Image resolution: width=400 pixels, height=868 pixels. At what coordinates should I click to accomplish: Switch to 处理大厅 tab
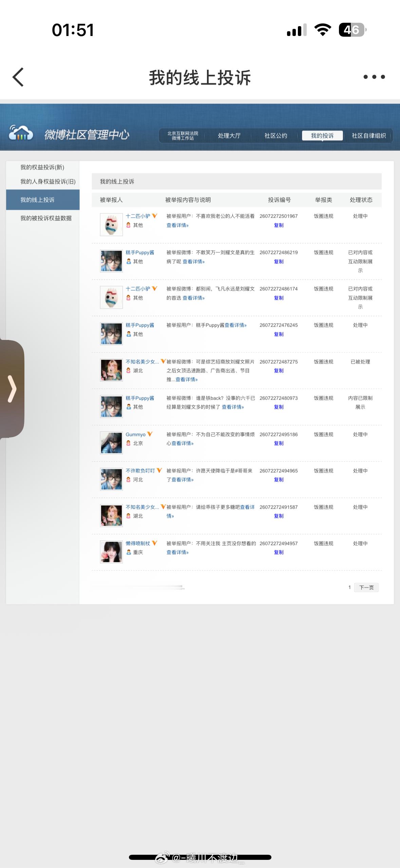tap(229, 135)
